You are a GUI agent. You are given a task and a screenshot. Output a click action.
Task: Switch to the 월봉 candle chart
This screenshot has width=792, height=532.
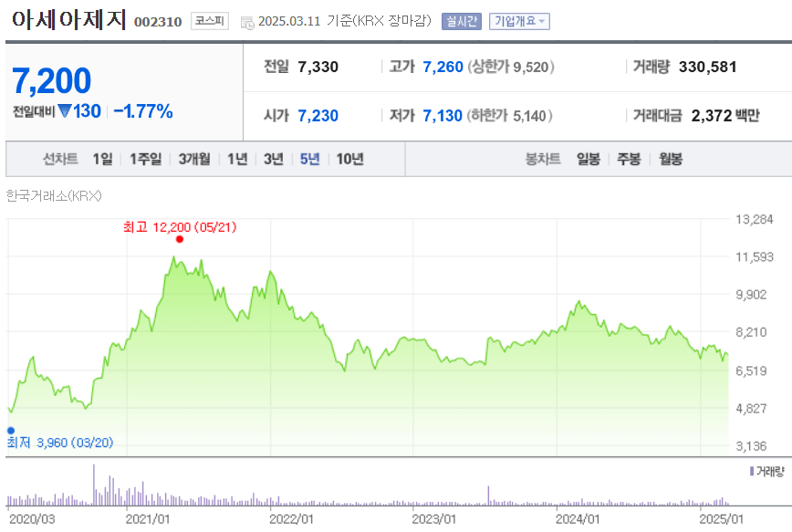pos(671,159)
